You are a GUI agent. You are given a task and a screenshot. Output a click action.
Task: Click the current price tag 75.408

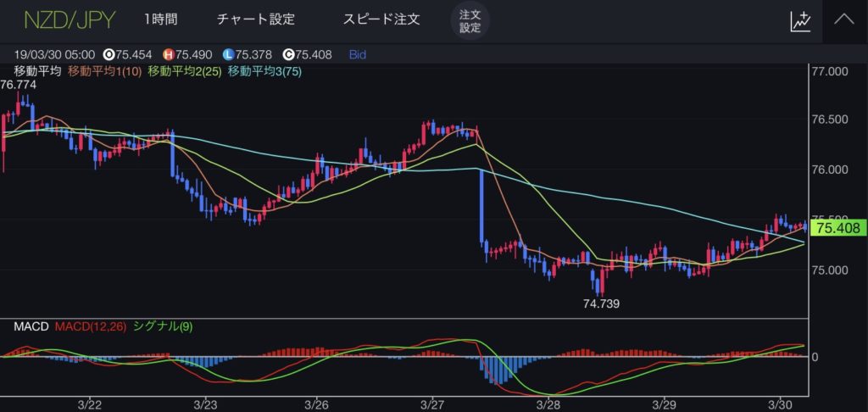pos(837,227)
